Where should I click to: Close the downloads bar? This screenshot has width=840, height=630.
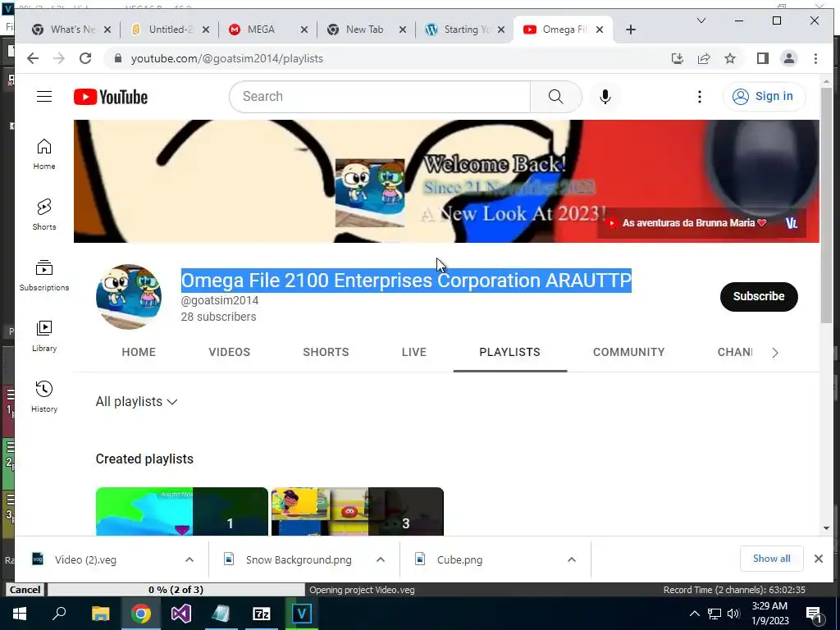point(818,559)
